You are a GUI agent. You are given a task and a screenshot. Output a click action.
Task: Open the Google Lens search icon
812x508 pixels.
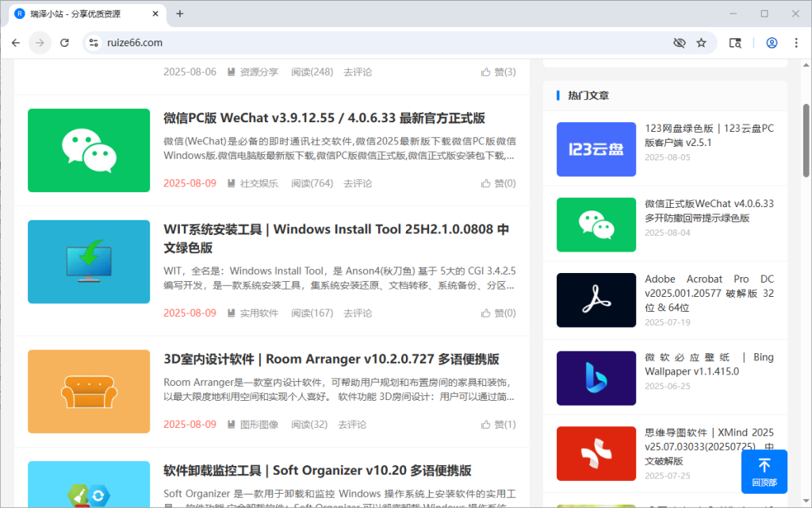click(x=735, y=43)
